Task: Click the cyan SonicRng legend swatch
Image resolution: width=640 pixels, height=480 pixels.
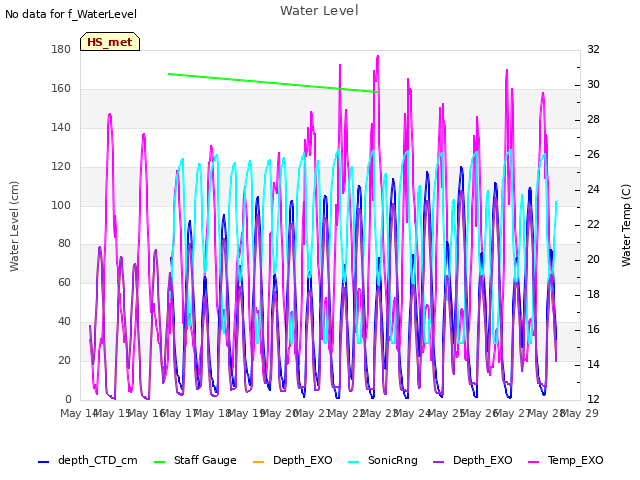Action: click(353, 462)
